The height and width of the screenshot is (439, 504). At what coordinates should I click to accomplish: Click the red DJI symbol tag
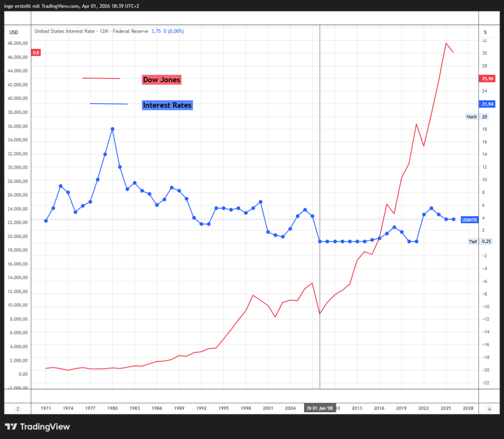pos(36,52)
